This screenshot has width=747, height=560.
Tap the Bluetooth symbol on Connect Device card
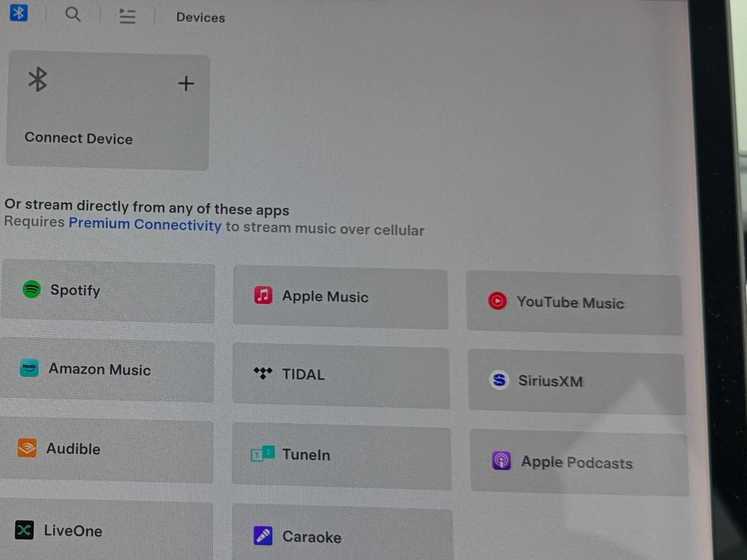pyautogui.click(x=38, y=79)
